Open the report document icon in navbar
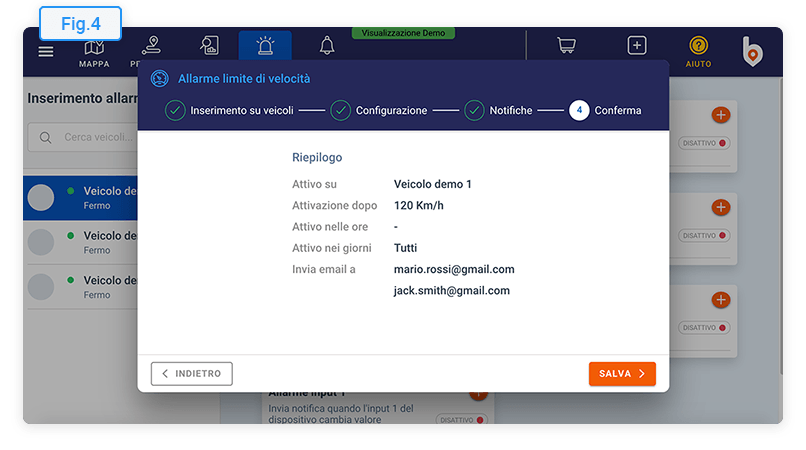This screenshot has height=450, width=806. pyautogui.click(x=209, y=46)
